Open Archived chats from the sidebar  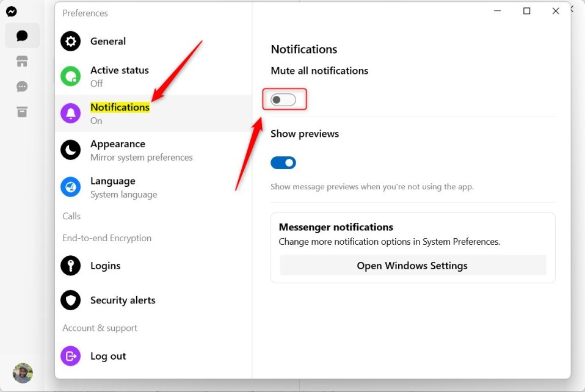click(x=22, y=112)
